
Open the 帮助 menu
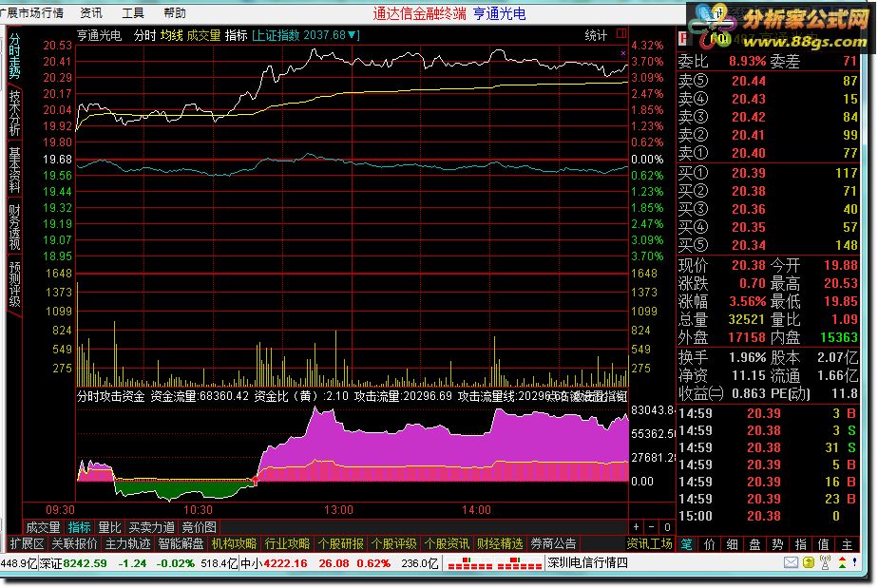(x=174, y=12)
